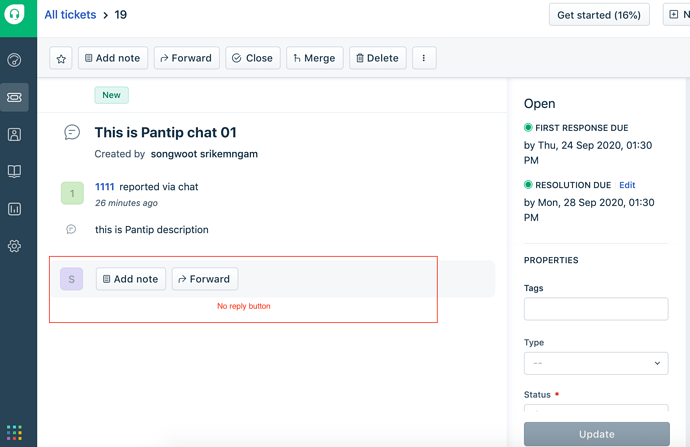Expand the Type dropdown
The width and height of the screenshot is (690, 447).
tap(596, 363)
